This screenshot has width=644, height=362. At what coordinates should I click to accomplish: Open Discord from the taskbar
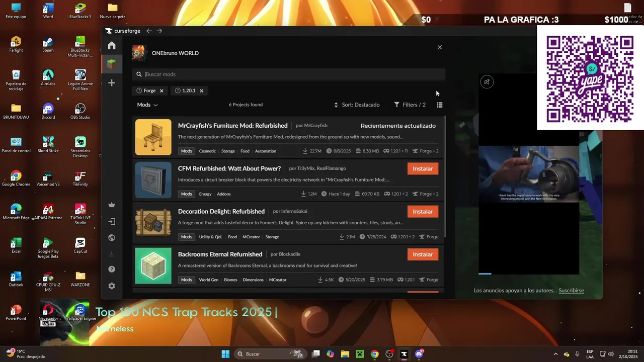point(419,354)
